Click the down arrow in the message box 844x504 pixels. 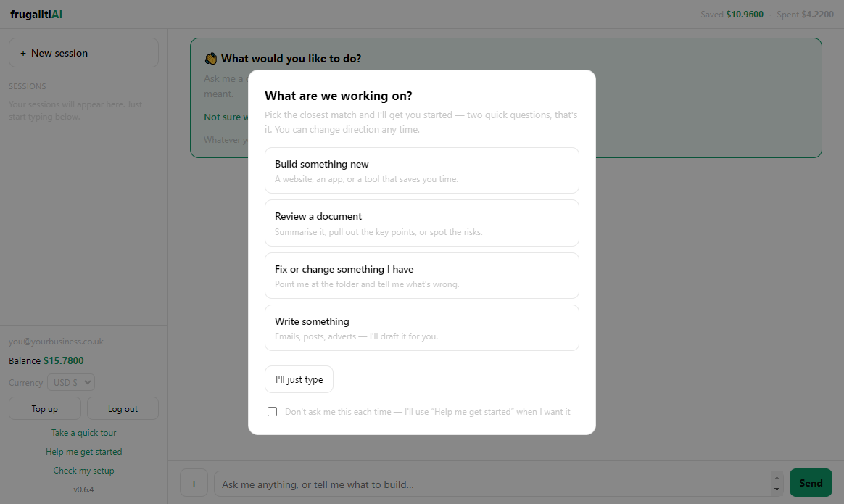(x=776, y=489)
